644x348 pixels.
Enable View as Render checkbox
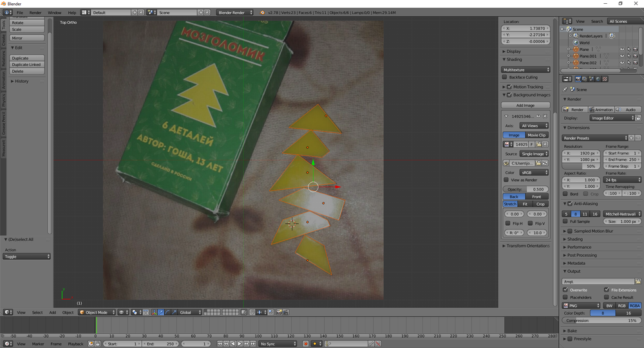pos(506,179)
